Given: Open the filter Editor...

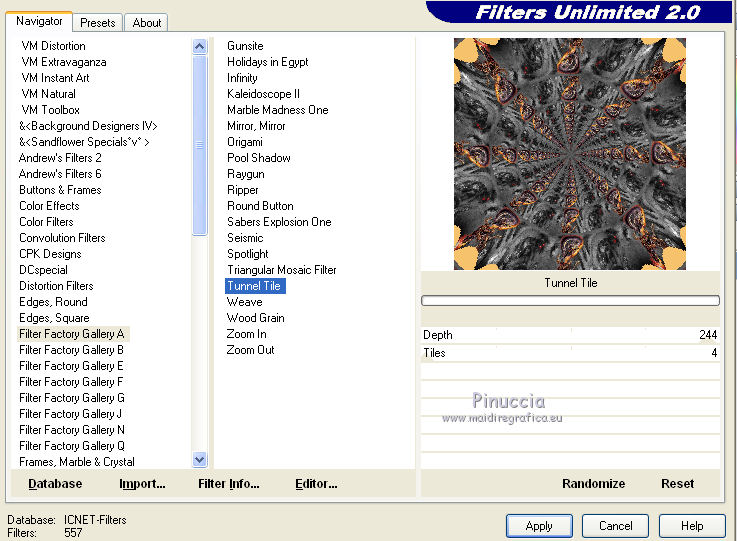Looking at the screenshot, I should pos(316,484).
